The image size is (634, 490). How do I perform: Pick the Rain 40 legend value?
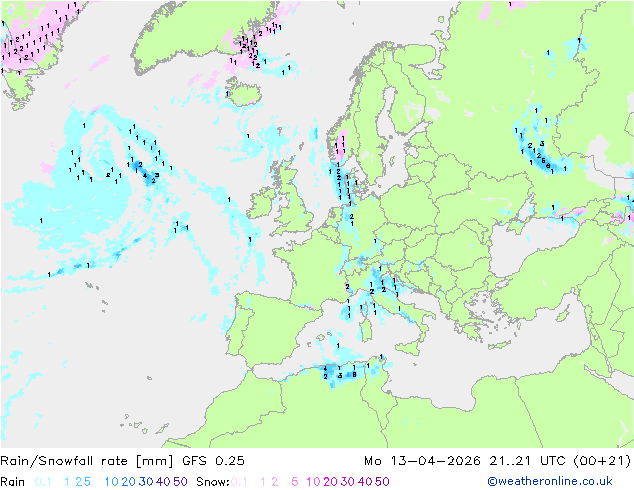click(163, 482)
